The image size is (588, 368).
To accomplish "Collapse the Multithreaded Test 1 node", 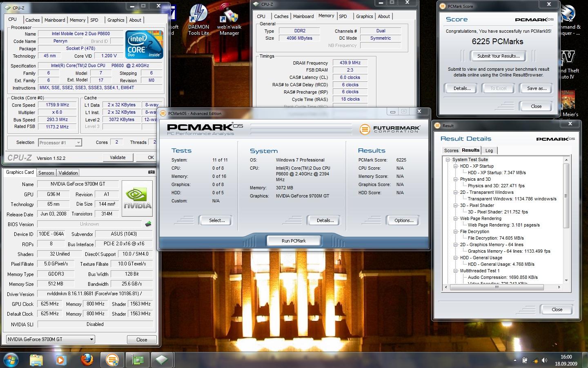I will [x=456, y=271].
